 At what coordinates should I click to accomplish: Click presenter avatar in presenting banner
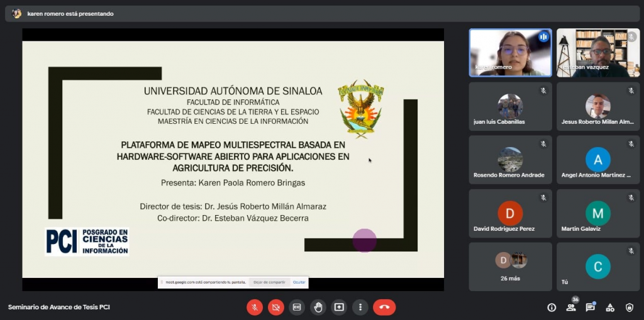16,14
